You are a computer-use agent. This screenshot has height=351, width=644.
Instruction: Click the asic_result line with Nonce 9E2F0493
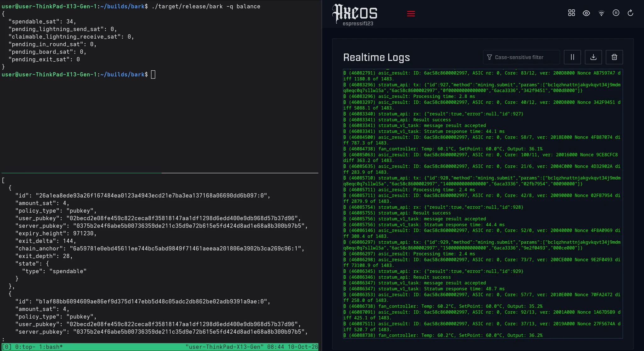click(x=482, y=262)
